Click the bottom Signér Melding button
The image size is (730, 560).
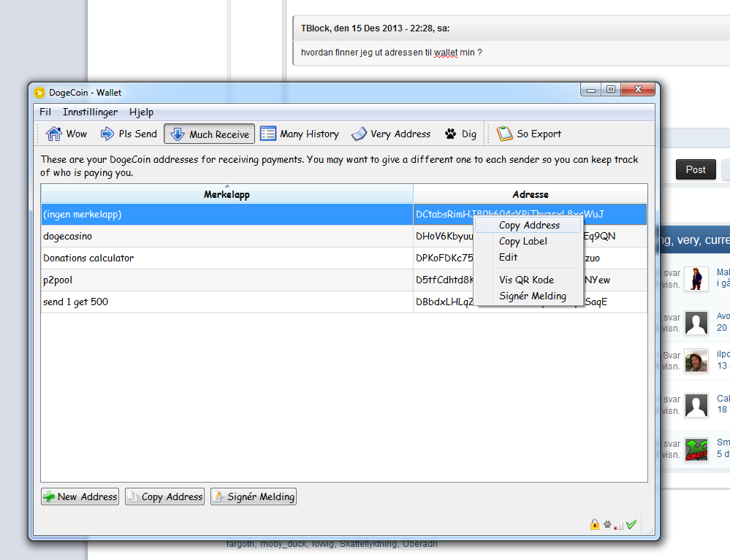pos(254,496)
